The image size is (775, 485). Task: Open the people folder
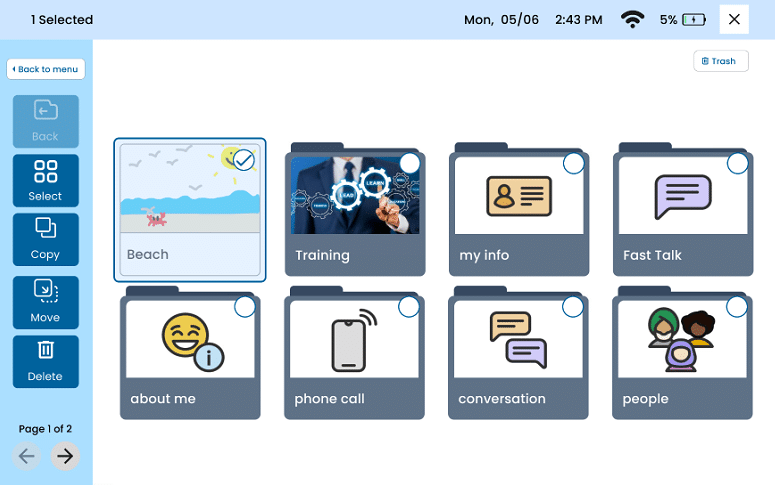click(x=681, y=340)
